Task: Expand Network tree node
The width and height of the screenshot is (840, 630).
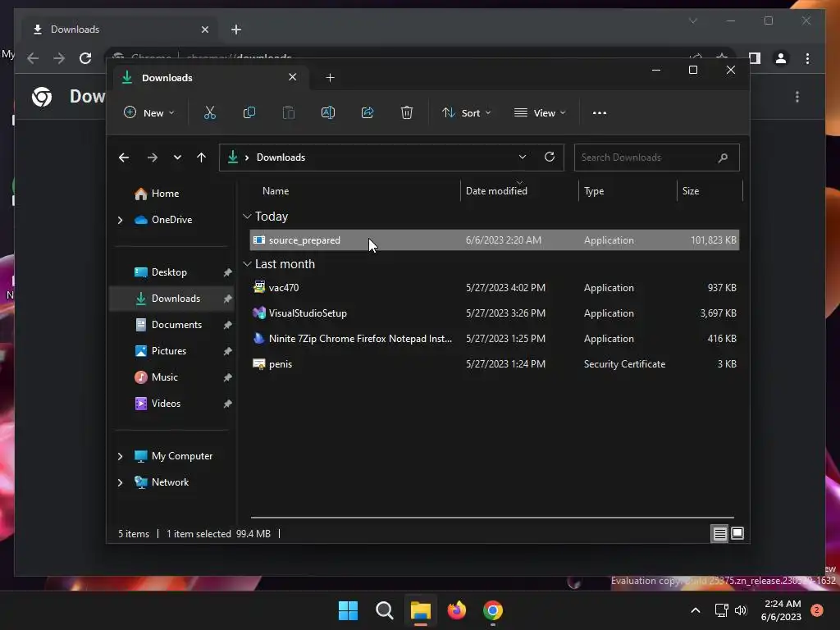Action: coord(120,482)
